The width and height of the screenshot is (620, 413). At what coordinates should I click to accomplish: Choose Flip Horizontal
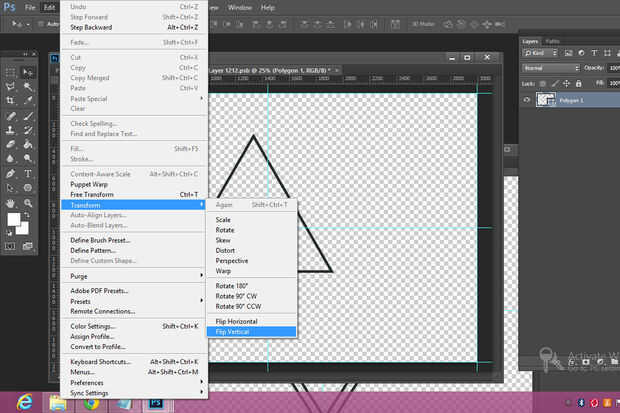pos(251,321)
